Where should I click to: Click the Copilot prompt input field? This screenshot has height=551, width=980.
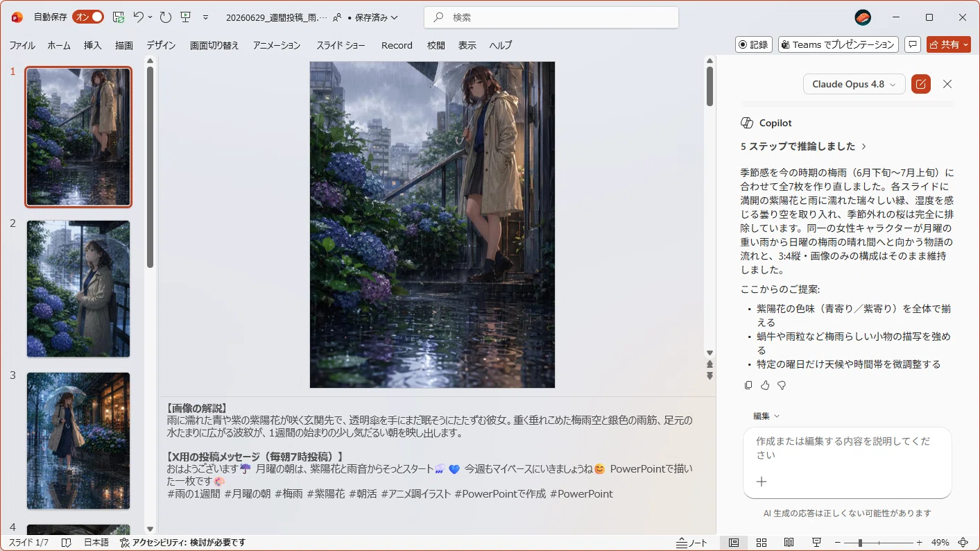(x=847, y=448)
